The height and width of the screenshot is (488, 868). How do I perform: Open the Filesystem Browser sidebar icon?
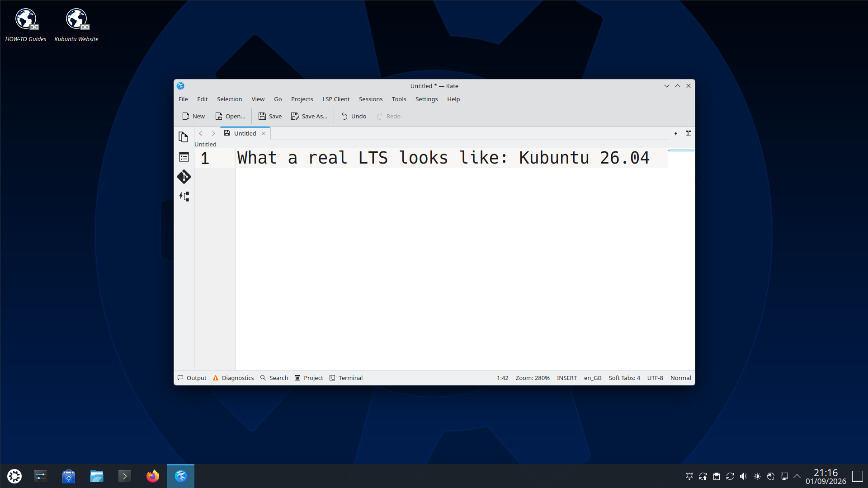click(184, 157)
